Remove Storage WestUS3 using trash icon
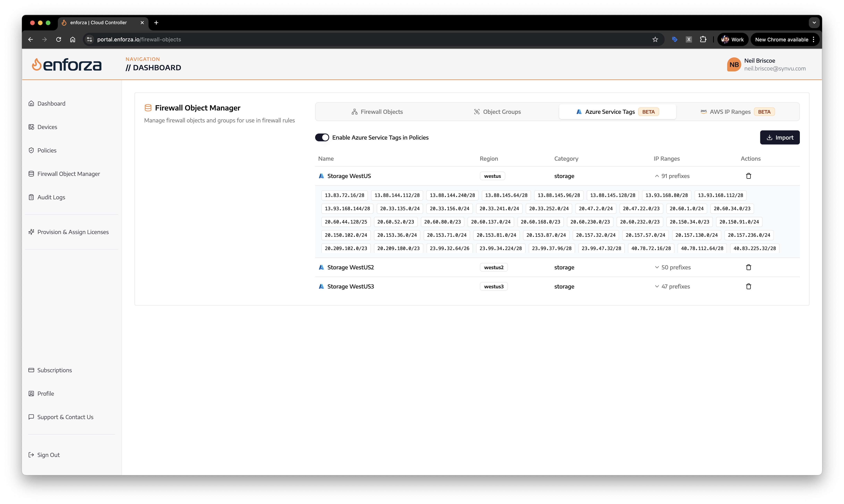 [748, 286]
